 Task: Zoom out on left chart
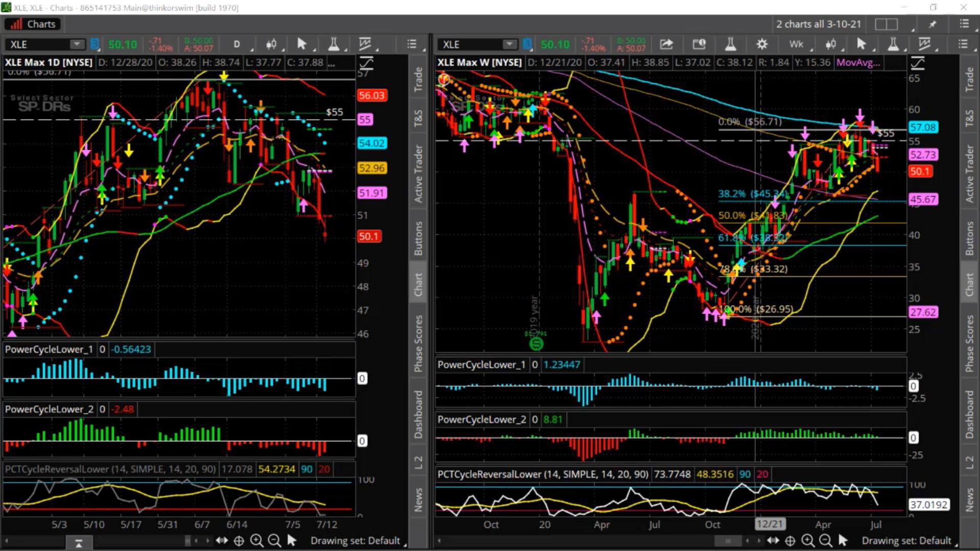pos(274,540)
